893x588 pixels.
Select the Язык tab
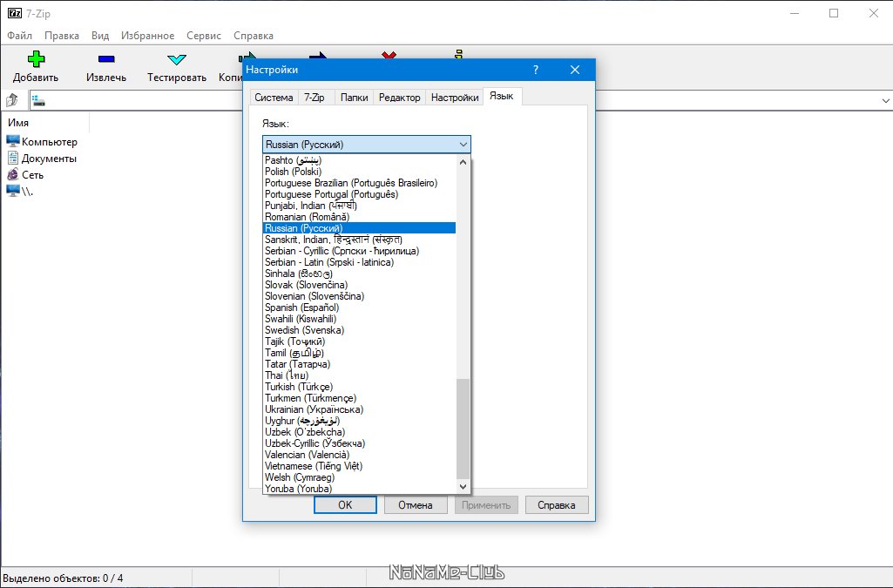(502, 96)
